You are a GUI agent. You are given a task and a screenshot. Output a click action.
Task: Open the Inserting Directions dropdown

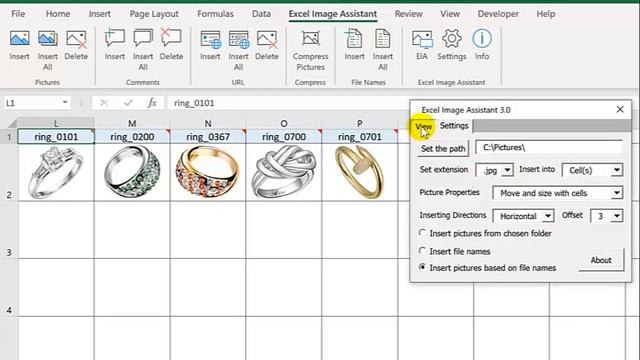pos(548,216)
